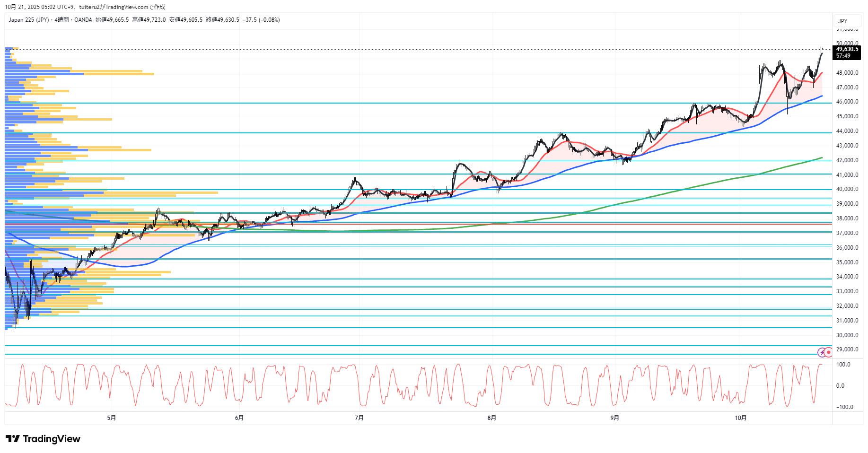
Task: Click the purple lightning bolt icon
Action: pyautogui.click(x=822, y=352)
